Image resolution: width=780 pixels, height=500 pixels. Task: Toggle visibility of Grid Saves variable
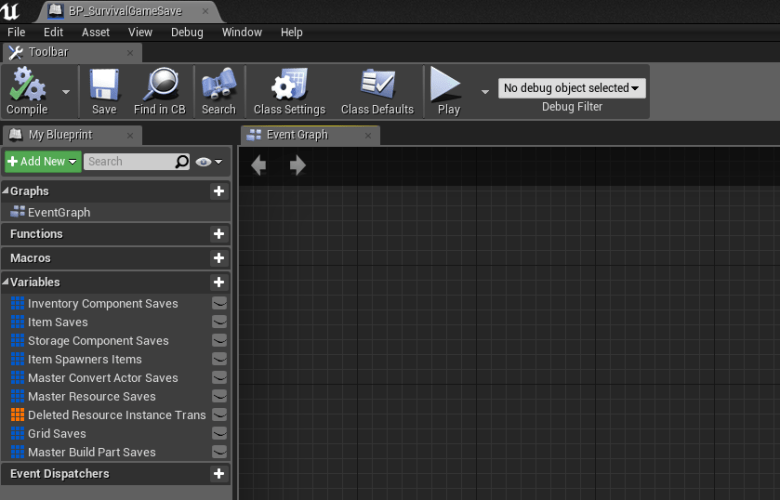pyautogui.click(x=219, y=434)
